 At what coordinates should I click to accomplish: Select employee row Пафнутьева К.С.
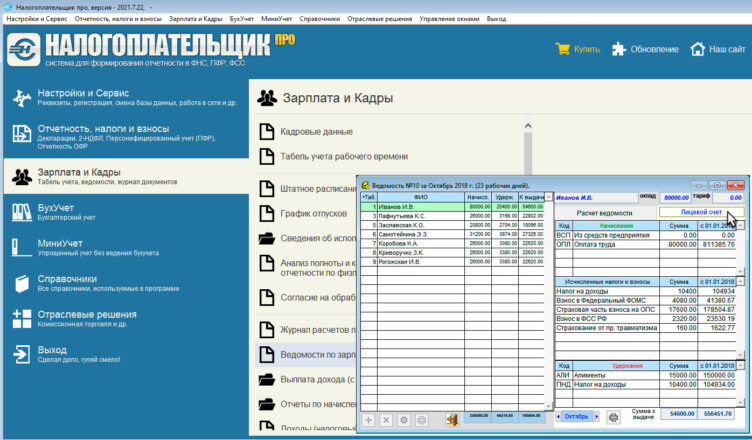pos(452,216)
